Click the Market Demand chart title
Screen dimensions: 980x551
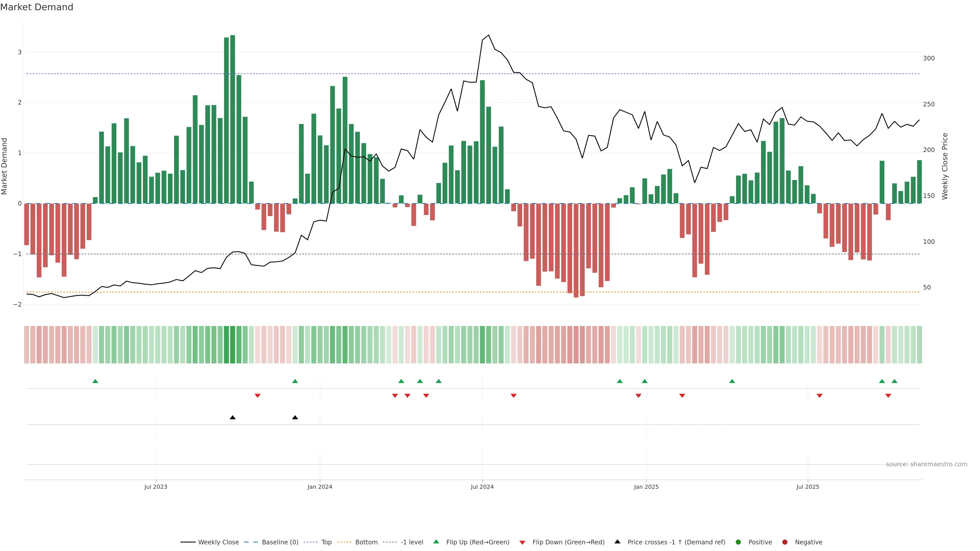coord(36,7)
